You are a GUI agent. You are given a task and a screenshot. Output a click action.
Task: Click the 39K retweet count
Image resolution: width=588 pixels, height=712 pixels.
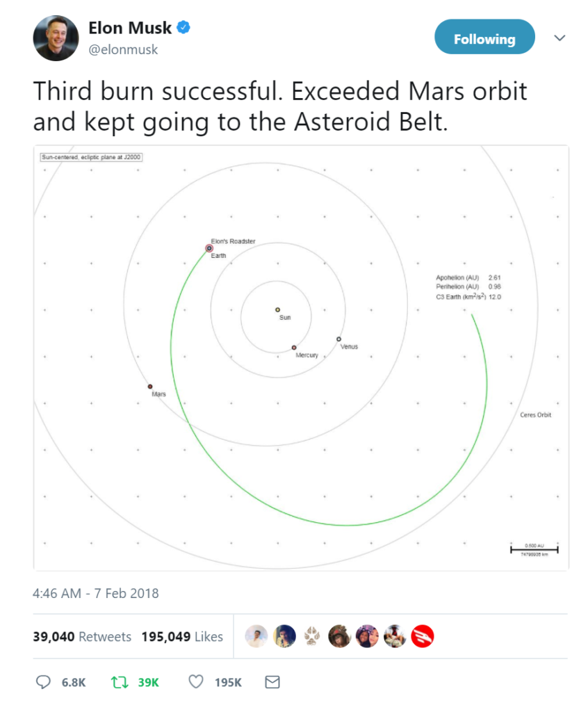(x=149, y=683)
